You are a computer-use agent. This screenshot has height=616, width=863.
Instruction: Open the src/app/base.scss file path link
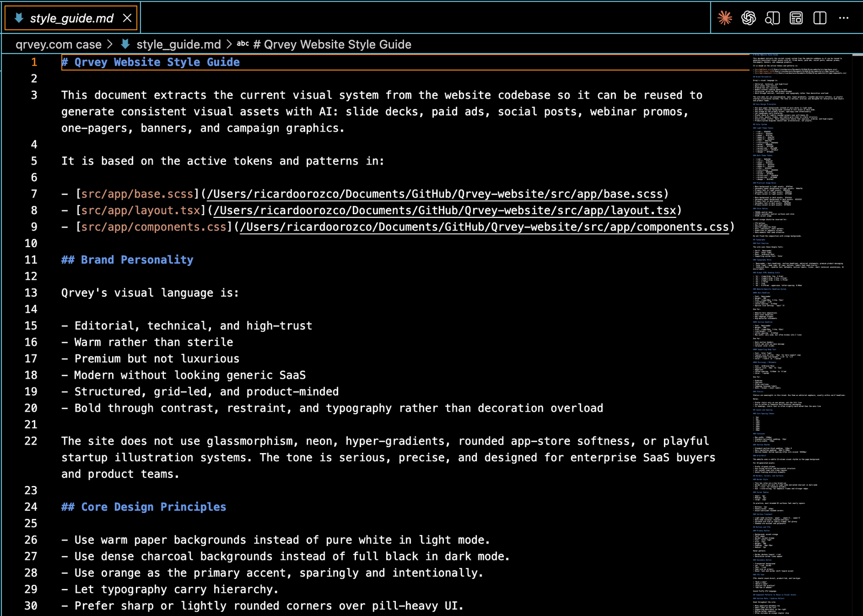pos(435,194)
